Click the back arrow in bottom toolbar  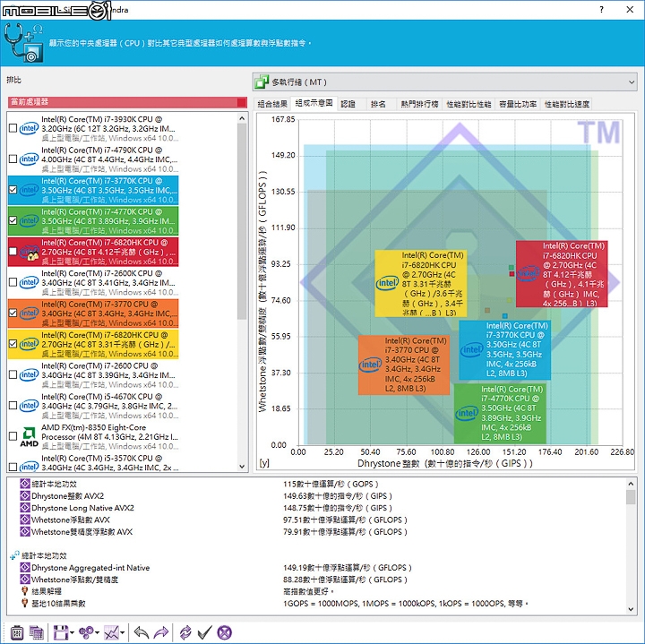(x=142, y=632)
